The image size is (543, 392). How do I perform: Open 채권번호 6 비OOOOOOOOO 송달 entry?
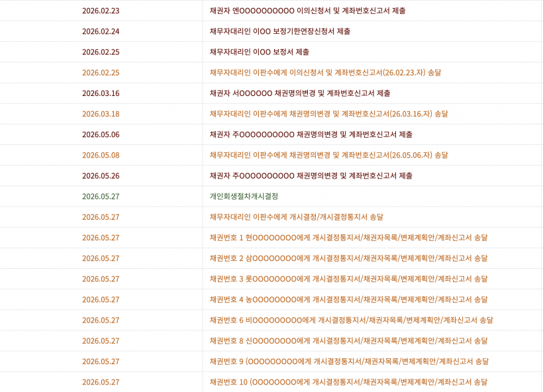(351, 320)
